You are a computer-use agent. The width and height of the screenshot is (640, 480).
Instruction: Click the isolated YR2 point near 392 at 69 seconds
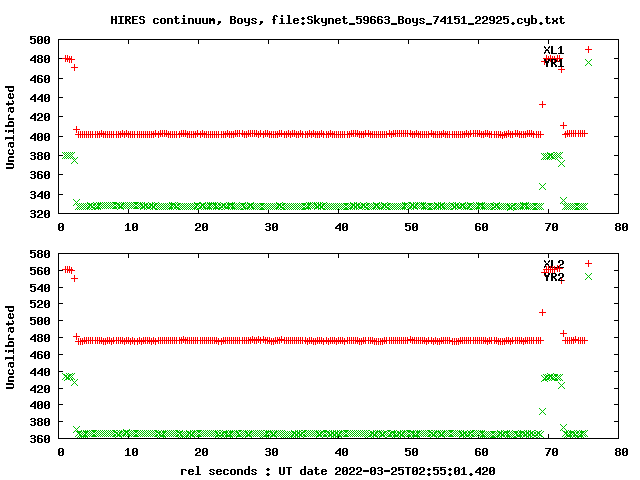coord(542,411)
